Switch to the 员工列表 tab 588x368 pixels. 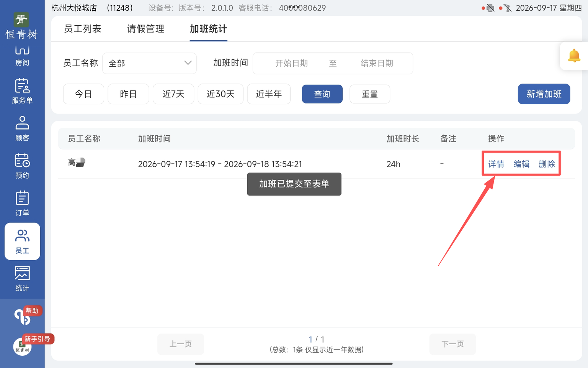tap(83, 29)
